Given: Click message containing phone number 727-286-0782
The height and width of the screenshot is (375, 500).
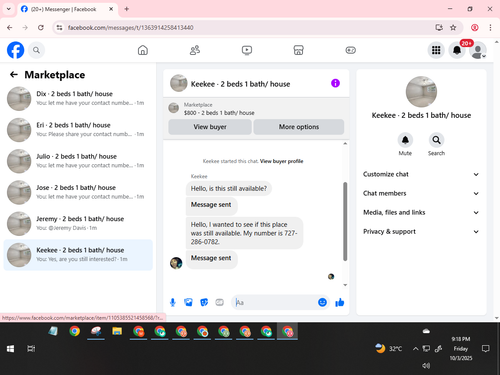Looking at the screenshot, I should 244,233.
